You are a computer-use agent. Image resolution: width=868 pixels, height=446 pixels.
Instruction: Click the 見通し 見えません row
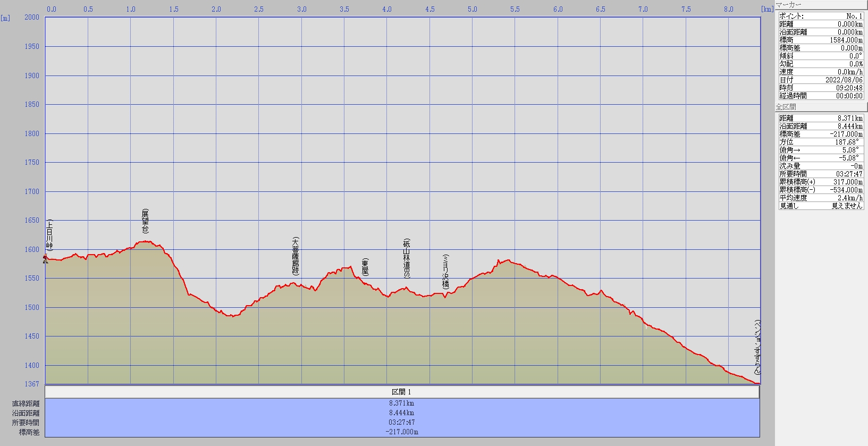coord(821,206)
